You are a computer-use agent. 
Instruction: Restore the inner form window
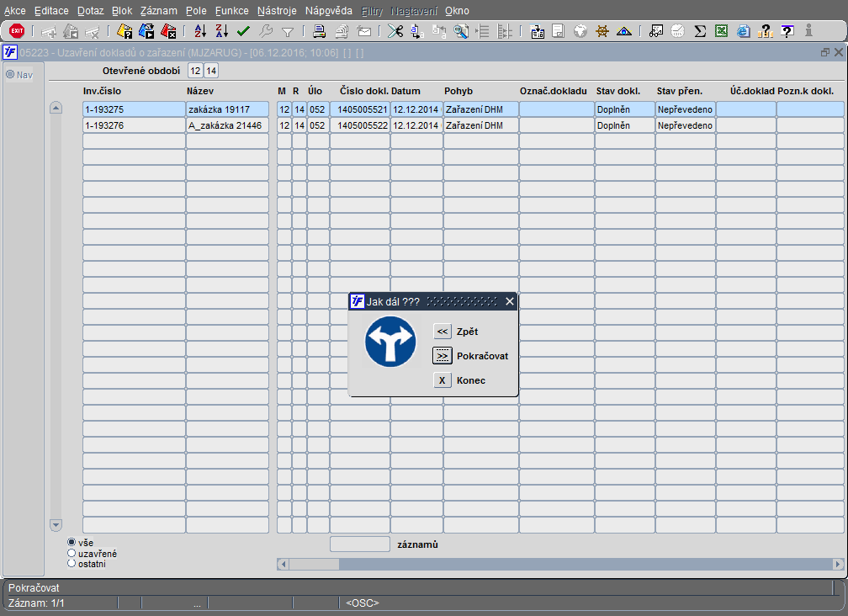(x=824, y=52)
